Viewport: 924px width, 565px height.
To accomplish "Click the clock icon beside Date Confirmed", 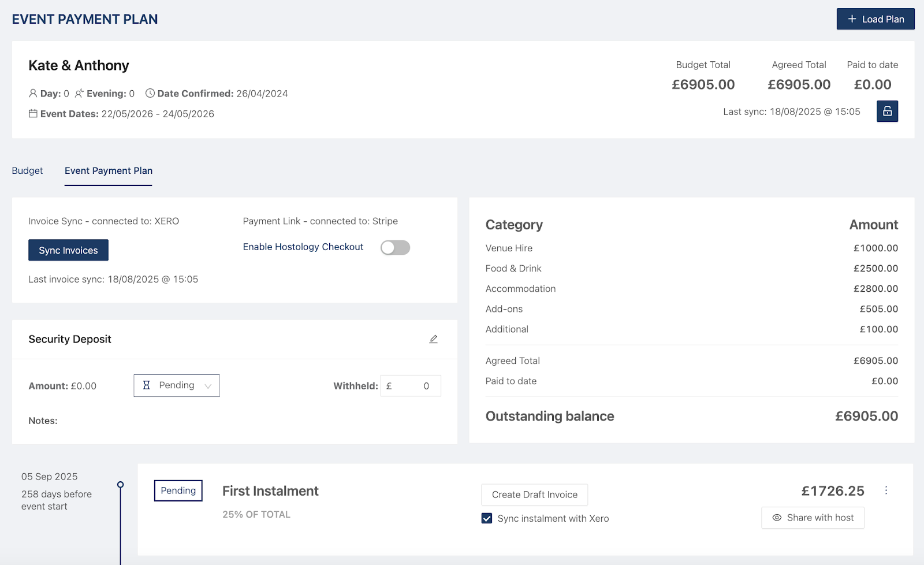I will click(150, 93).
